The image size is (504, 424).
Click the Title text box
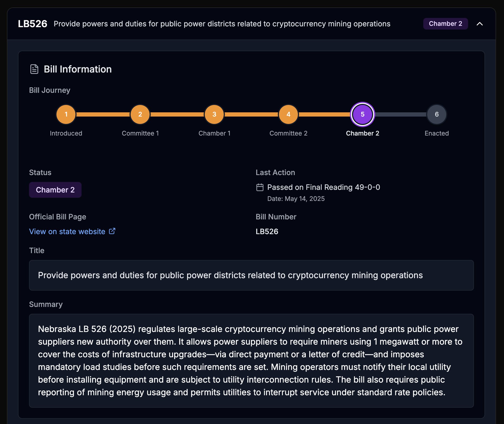tap(251, 275)
